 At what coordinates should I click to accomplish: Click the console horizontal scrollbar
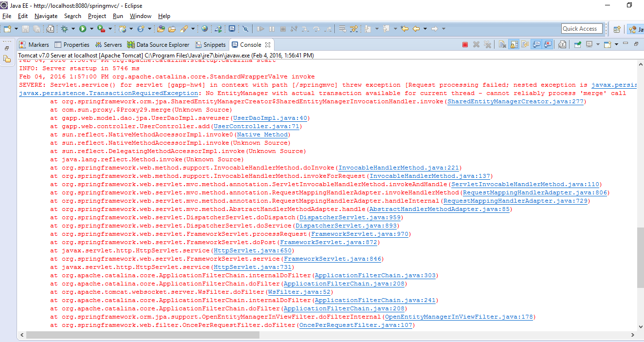(x=292, y=335)
